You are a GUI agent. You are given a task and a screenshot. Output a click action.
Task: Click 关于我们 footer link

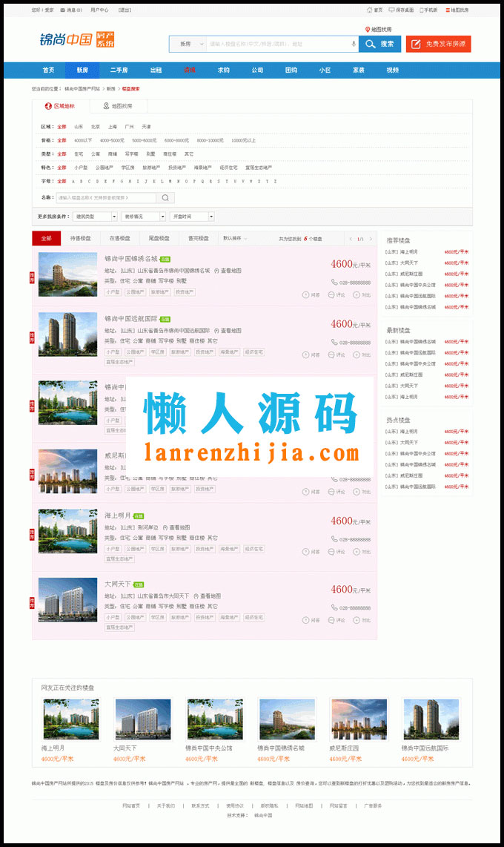(x=166, y=805)
